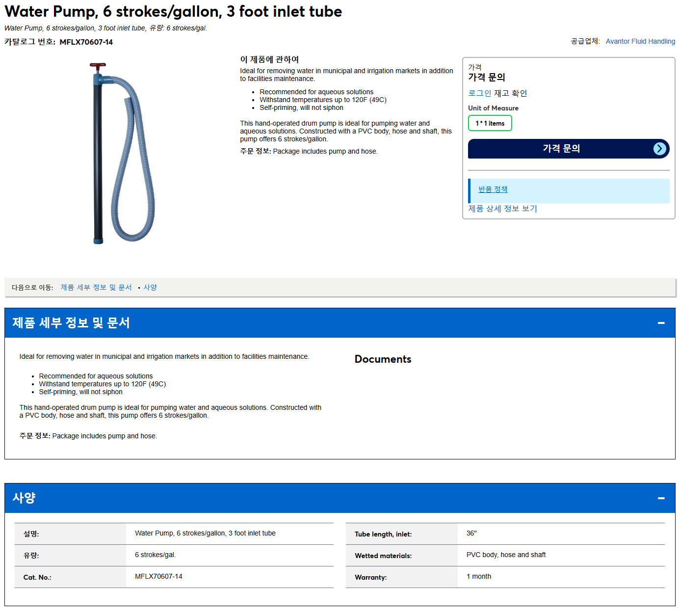The width and height of the screenshot is (679, 616).
Task: Jump to 제품 세부 정보 및 문서 anchor
Action: (x=96, y=288)
